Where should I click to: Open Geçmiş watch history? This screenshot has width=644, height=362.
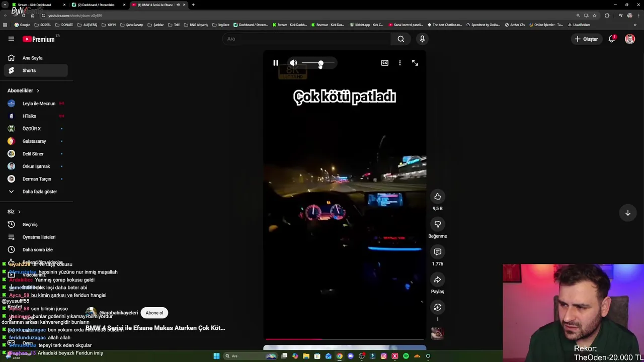(x=35, y=225)
